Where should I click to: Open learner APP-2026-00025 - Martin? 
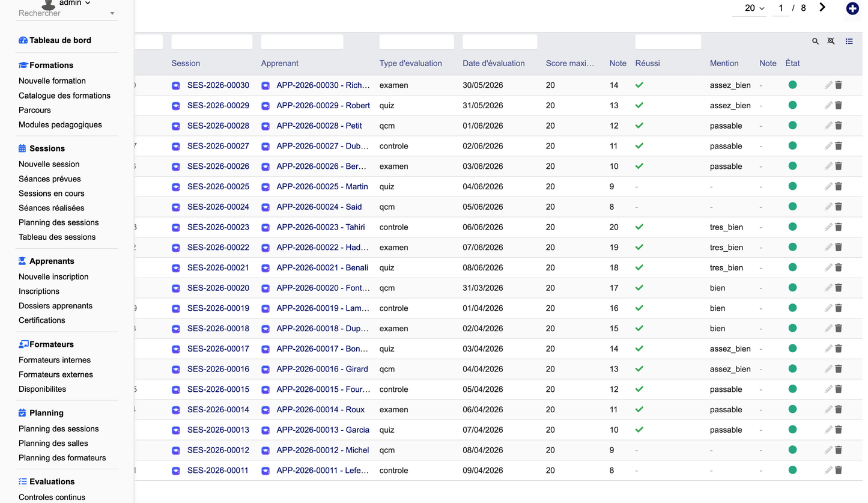coord(322,187)
